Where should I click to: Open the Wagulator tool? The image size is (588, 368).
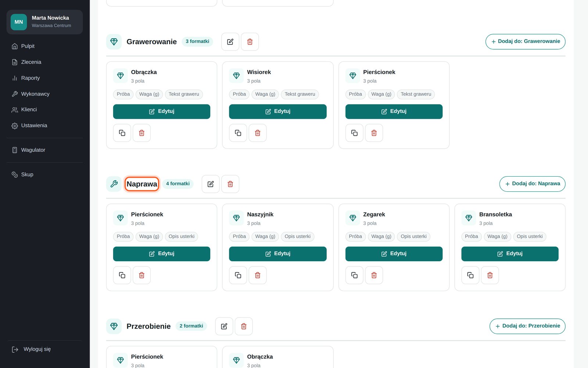pos(45,150)
